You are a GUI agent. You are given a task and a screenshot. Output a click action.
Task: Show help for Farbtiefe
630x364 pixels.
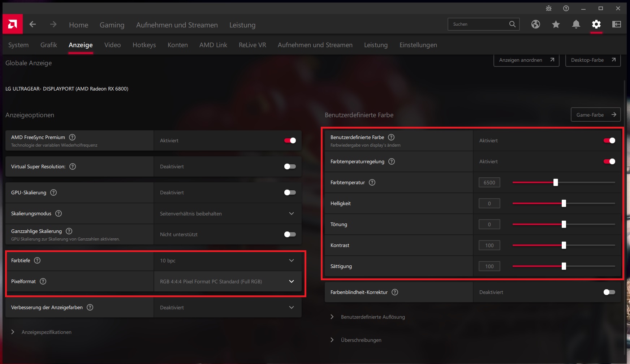coord(37,260)
